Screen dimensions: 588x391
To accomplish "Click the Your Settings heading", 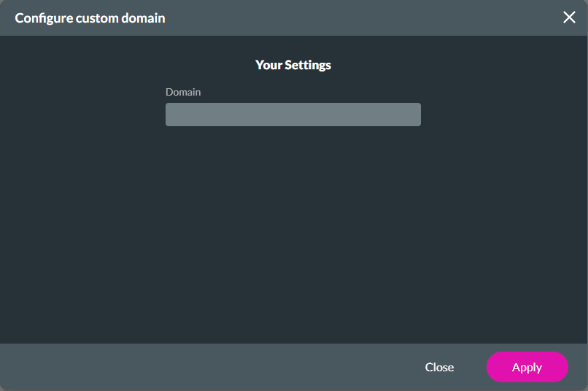I will [293, 65].
